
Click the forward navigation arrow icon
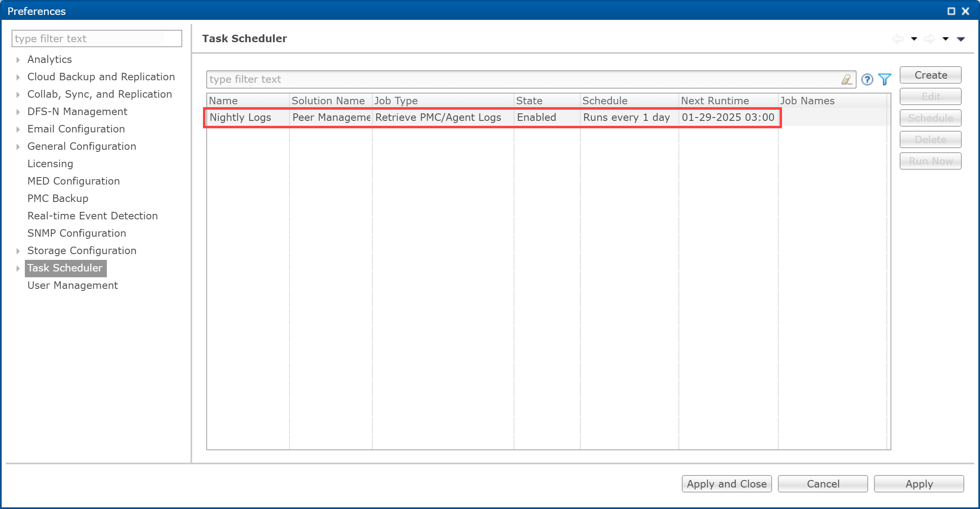point(929,39)
